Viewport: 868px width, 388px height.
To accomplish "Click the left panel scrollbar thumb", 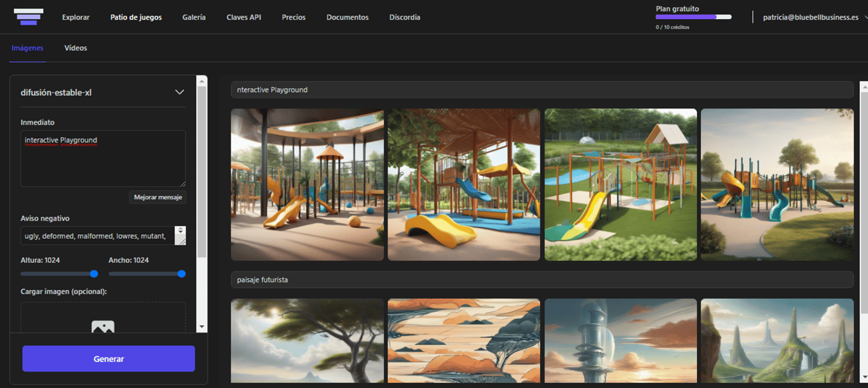I will pos(202,171).
